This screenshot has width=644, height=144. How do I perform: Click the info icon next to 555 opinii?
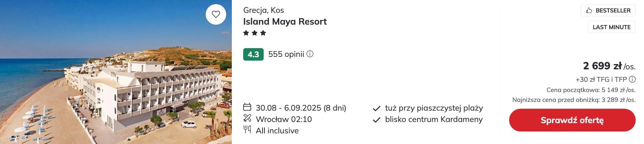[x=310, y=54]
